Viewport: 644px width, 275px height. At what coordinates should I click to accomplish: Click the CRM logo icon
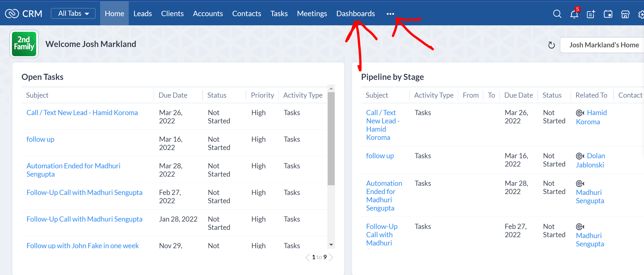12,13
